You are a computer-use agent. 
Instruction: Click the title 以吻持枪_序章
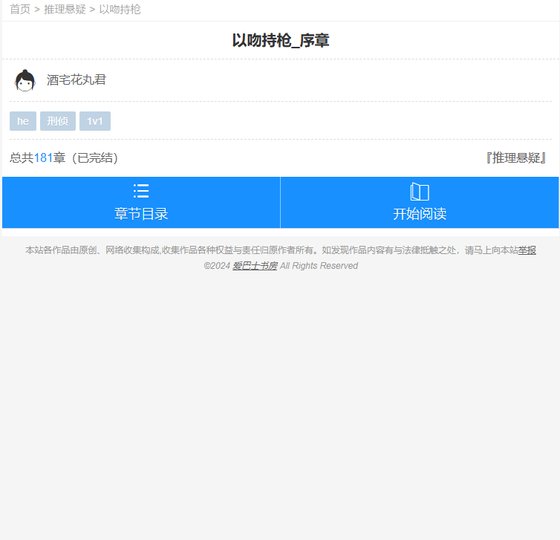[x=281, y=40]
